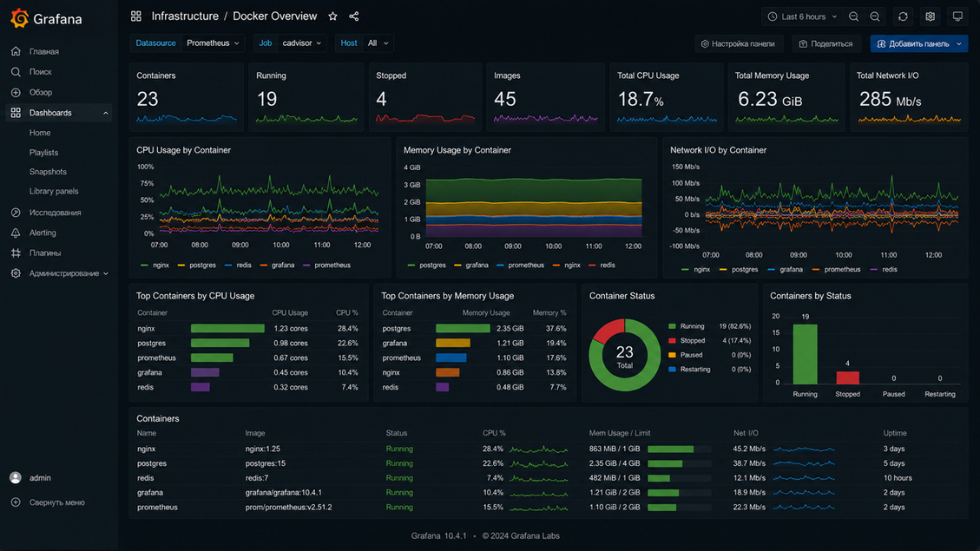Toggle Restarting in Container Status legend
Screen dimensions: 980x551
(689, 369)
